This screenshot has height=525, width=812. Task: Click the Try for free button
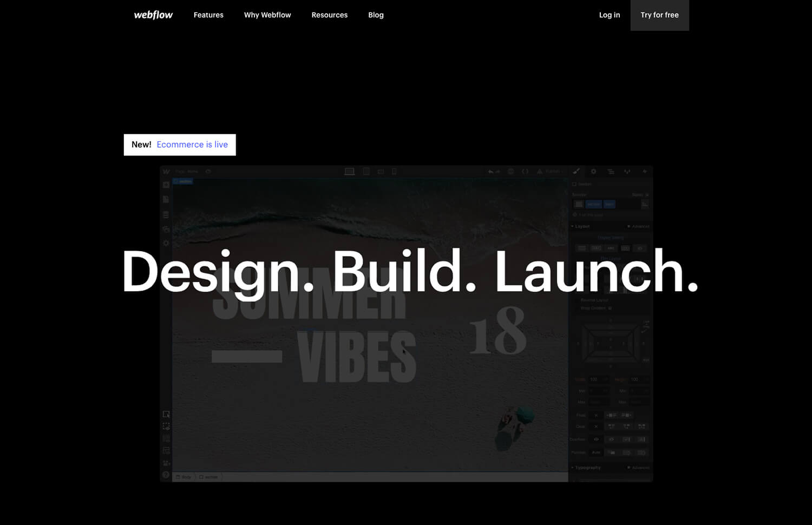(659, 15)
